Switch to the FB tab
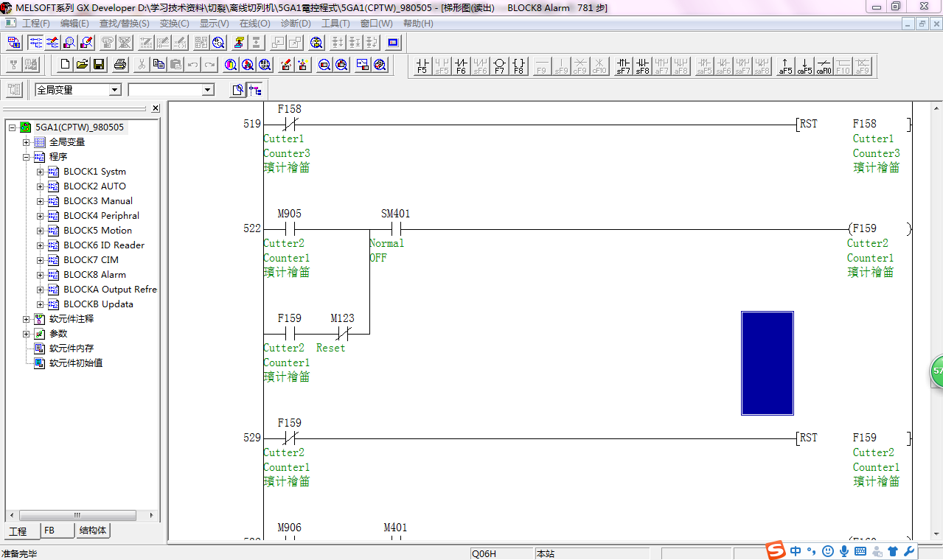Viewport: 943px width, 560px height. pos(49,531)
